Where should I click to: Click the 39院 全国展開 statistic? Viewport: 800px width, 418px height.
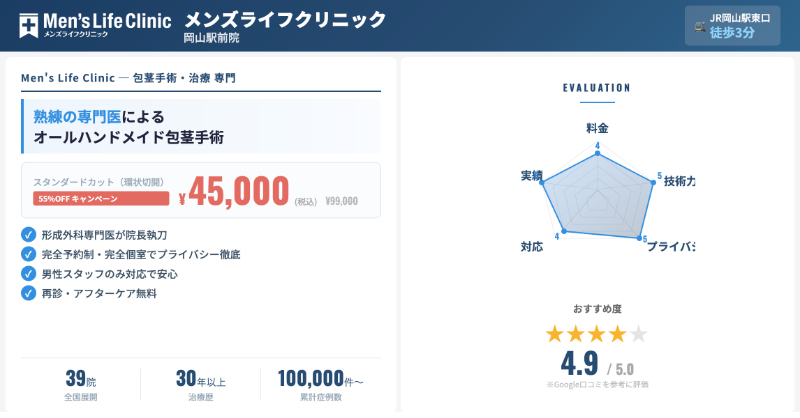(80, 385)
